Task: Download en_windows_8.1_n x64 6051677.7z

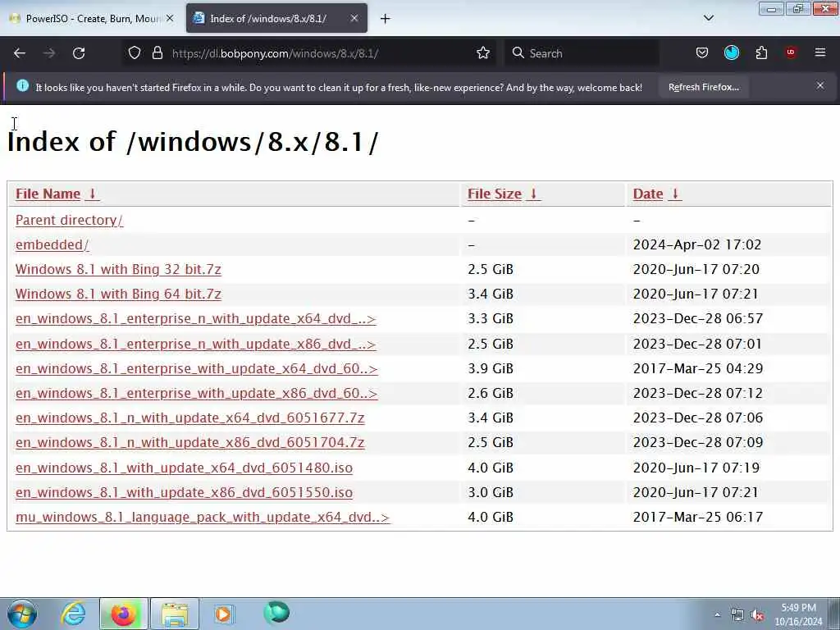Action: (x=189, y=418)
